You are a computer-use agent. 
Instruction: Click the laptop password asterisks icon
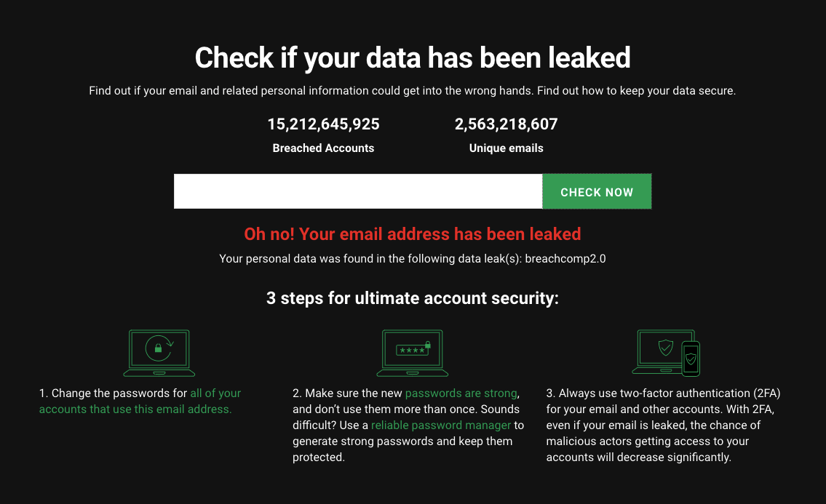click(413, 353)
